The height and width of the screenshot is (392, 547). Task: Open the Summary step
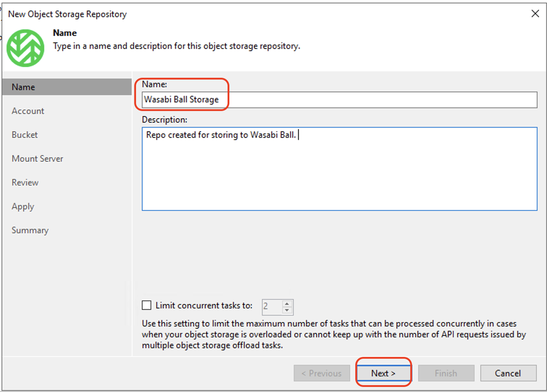tap(30, 230)
